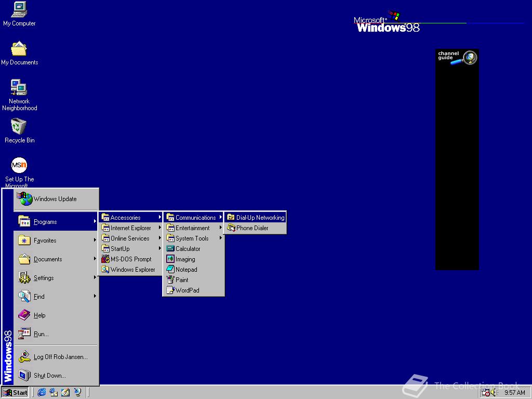This screenshot has width=532, height=399.
Task: Select the Recycle Bin desktop icon
Action: pos(19,130)
